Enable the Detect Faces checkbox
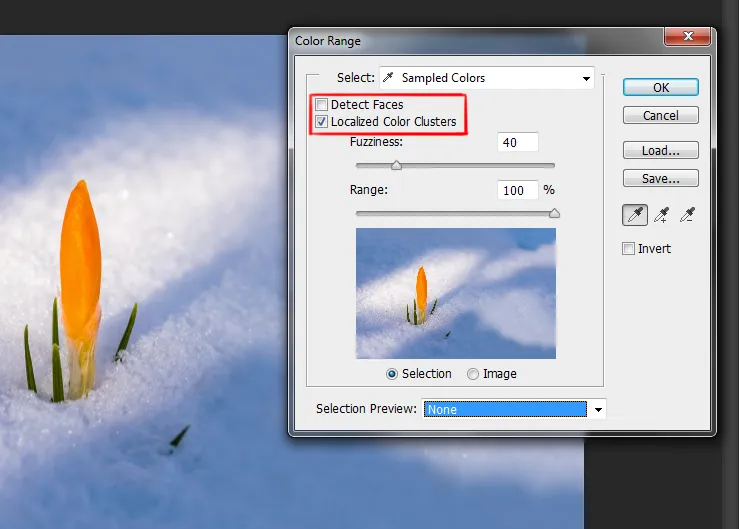This screenshot has width=739, height=529. click(321, 104)
